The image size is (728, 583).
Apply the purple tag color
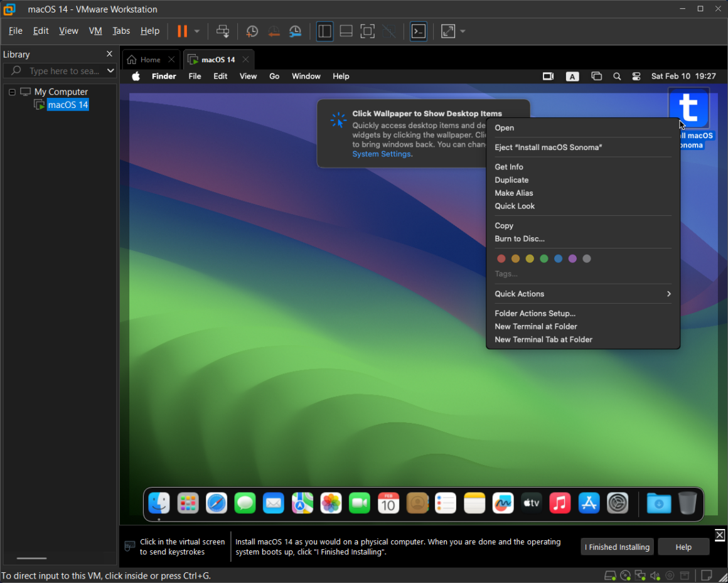572,259
